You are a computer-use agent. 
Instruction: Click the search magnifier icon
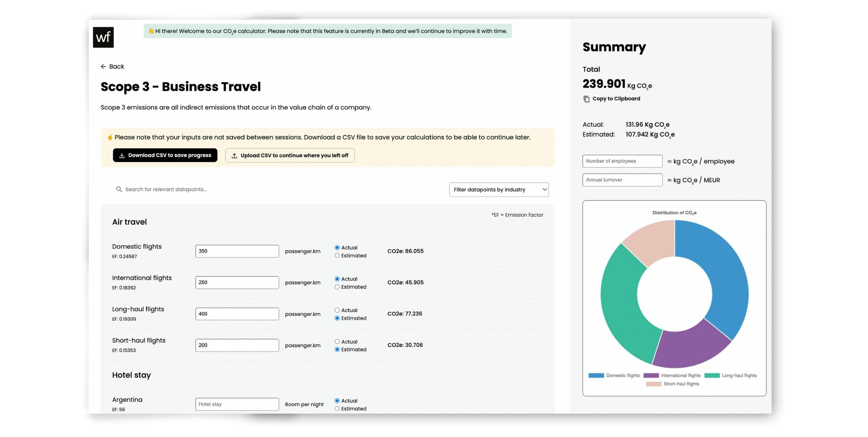click(119, 189)
